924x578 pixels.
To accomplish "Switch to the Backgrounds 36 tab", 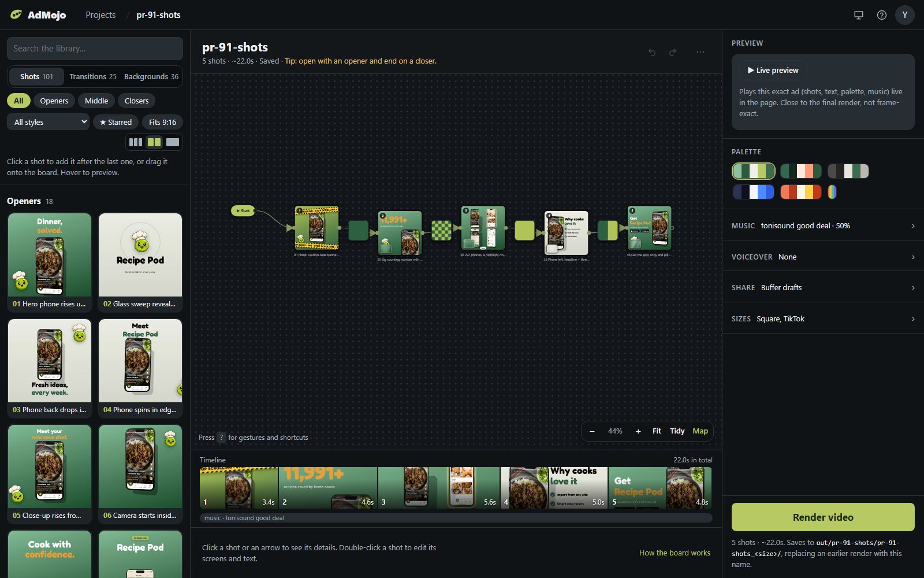I will coord(151,76).
